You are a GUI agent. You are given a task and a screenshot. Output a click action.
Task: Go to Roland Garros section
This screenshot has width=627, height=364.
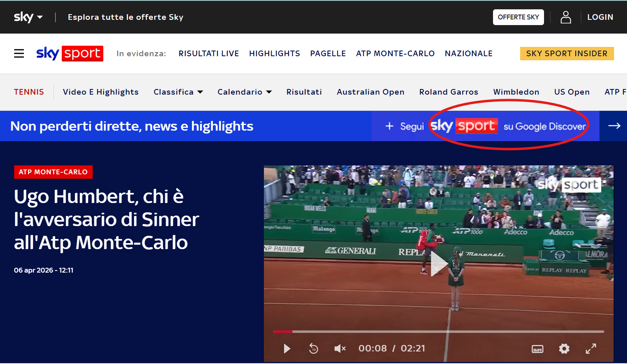coord(448,92)
